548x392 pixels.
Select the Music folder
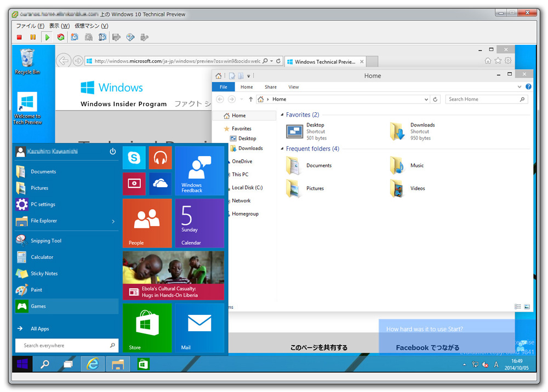tap(407, 165)
